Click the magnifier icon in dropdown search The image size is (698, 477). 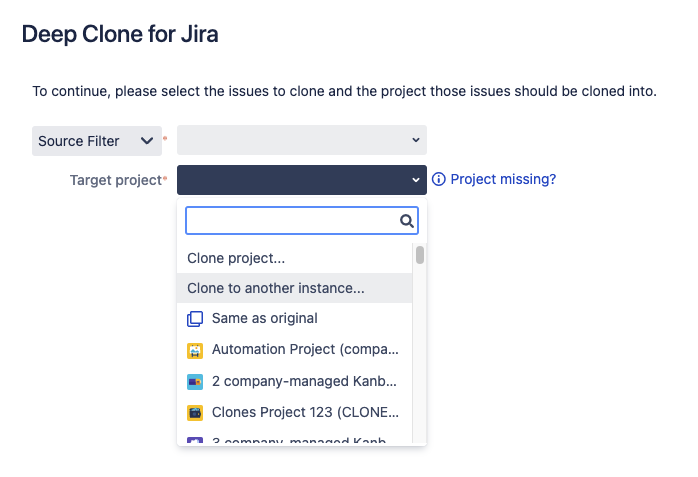pos(406,221)
